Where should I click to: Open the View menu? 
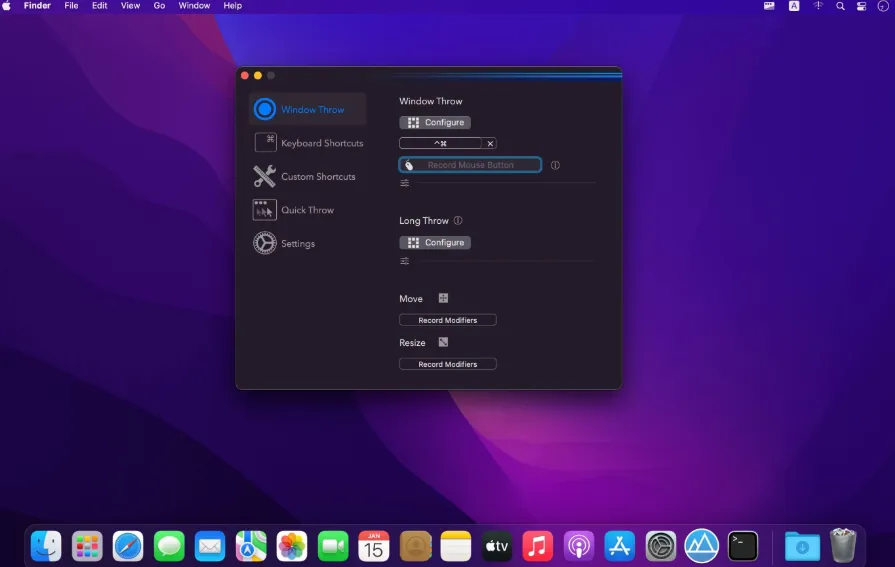click(x=130, y=6)
